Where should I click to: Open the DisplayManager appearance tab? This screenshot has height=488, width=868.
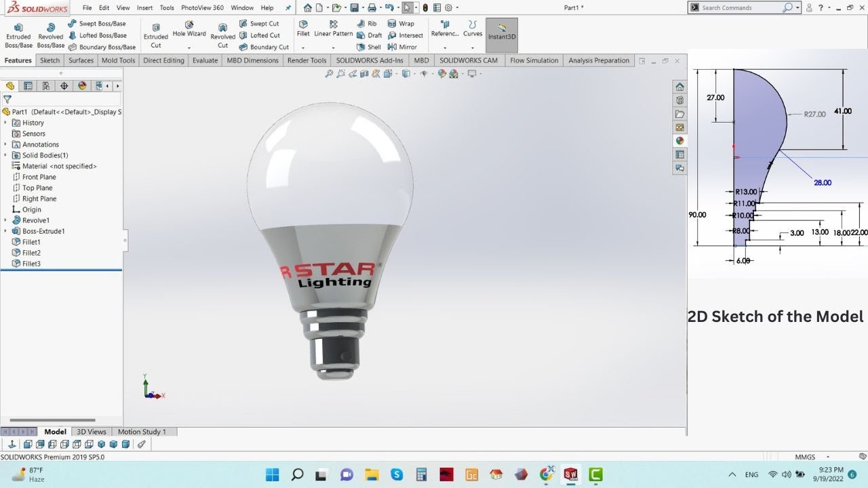coord(82,86)
